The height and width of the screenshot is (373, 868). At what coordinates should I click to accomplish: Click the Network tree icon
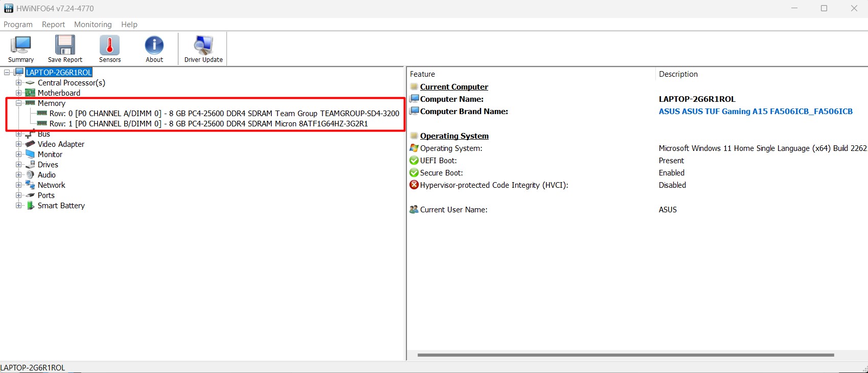coord(30,185)
